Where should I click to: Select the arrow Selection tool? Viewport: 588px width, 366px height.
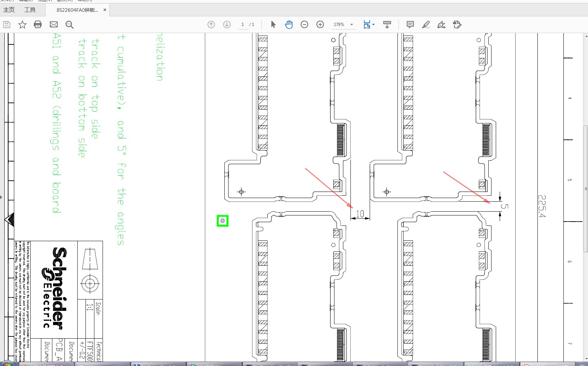[273, 25]
